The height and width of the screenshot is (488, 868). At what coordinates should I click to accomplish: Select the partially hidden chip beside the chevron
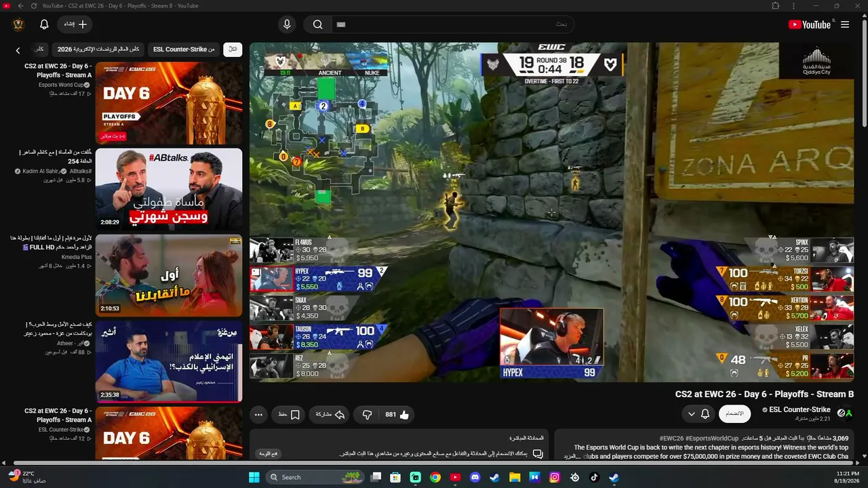pyautogui.click(x=39, y=49)
